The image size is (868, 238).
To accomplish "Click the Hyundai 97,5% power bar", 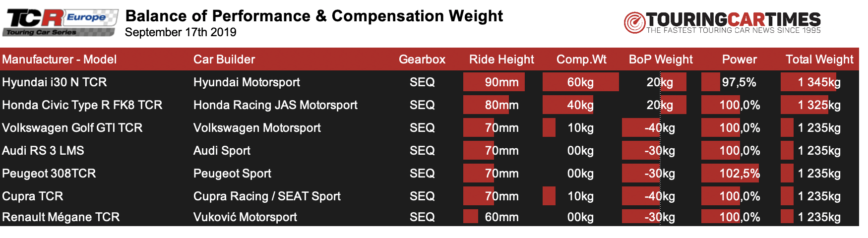I will pyautogui.click(x=711, y=82).
